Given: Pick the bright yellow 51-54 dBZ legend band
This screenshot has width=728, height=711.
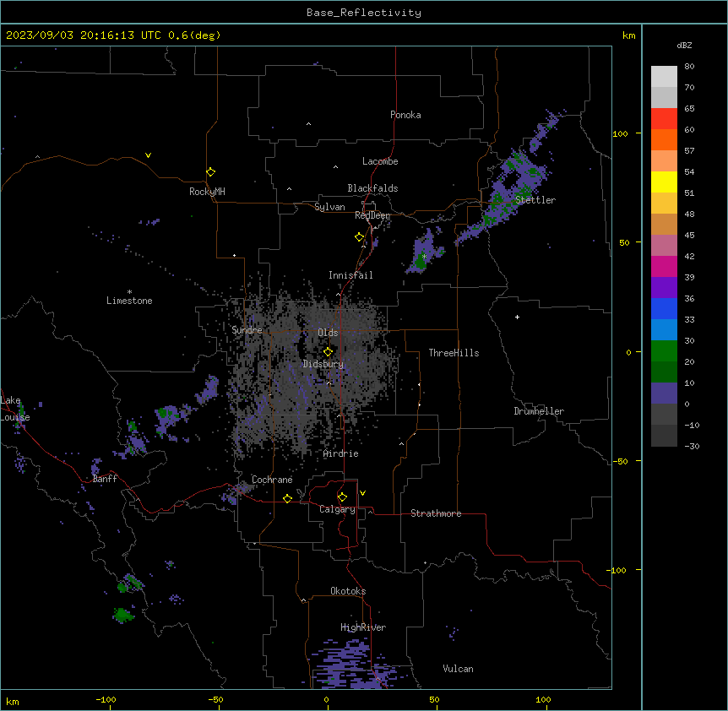Looking at the screenshot, I should [664, 182].
